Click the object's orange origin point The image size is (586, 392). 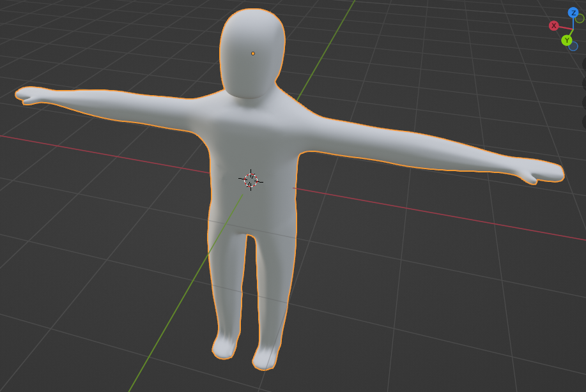pos(254,53)
